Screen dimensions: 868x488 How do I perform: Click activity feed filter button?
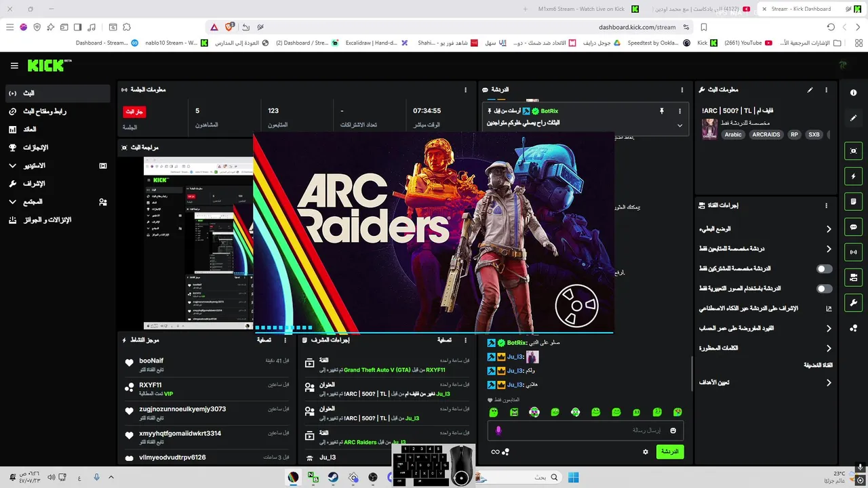click(x=264, y=340)
